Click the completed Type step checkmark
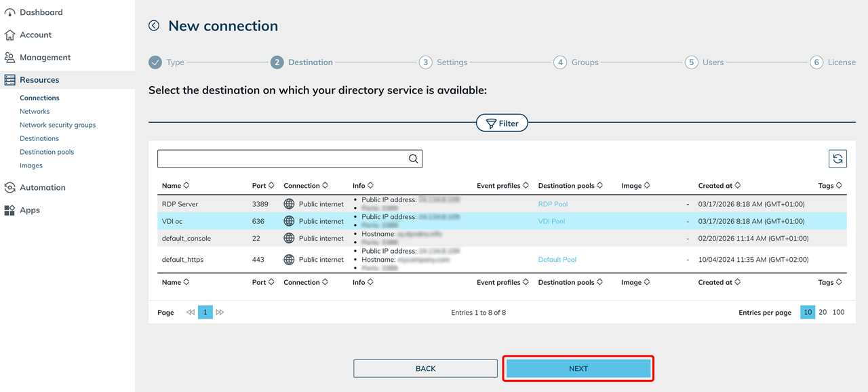This screenshot has height=392, width=868. click(155, 62)
